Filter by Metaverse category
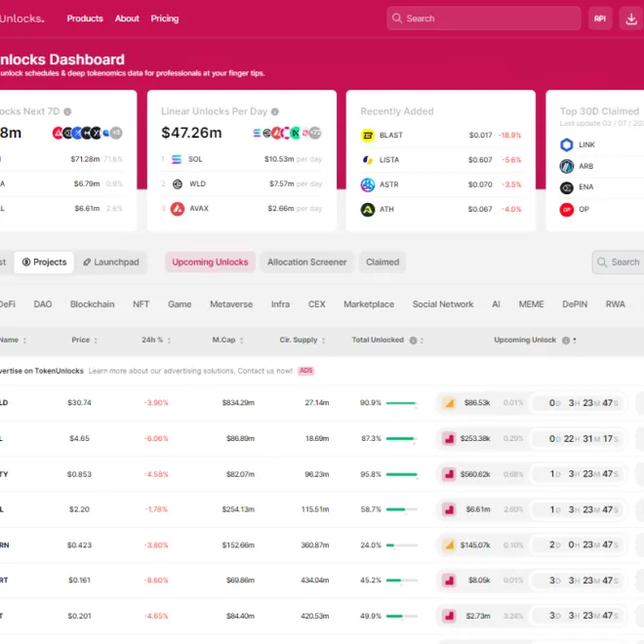The height and width of the screenshot is (644, 644). click(231, 304)
